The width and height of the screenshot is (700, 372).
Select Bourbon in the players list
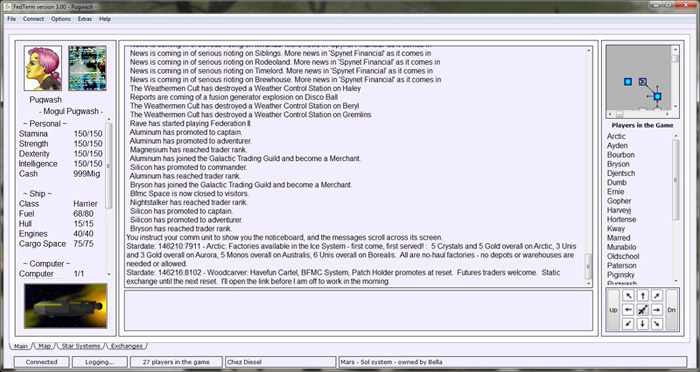621,155
